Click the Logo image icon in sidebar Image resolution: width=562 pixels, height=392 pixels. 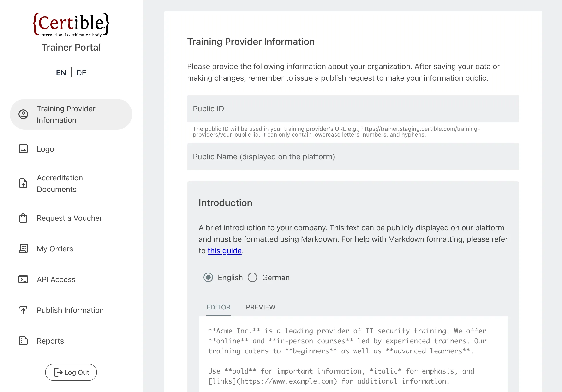point(23,149)
